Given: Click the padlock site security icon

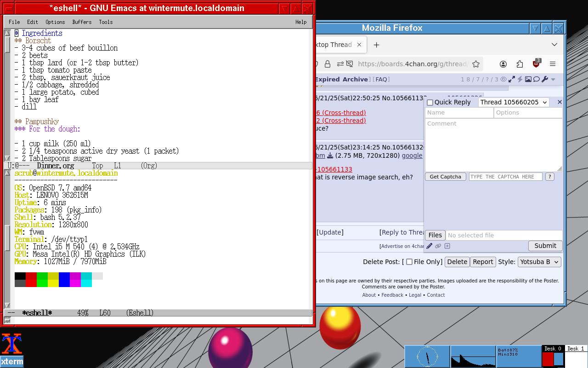Looking at the screenshot, I should coord(328,64).
